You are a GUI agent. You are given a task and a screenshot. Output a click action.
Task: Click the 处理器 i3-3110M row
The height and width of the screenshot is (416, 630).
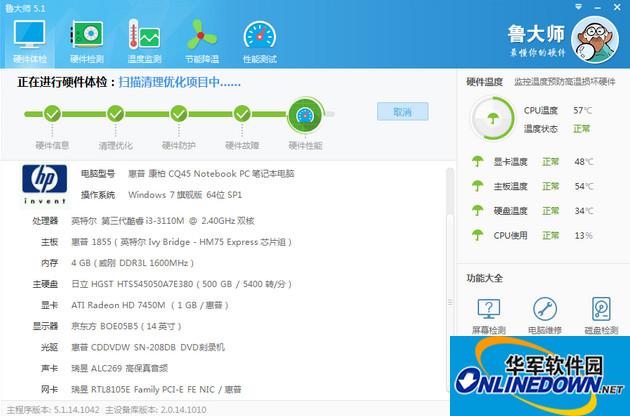coord(143,221)
